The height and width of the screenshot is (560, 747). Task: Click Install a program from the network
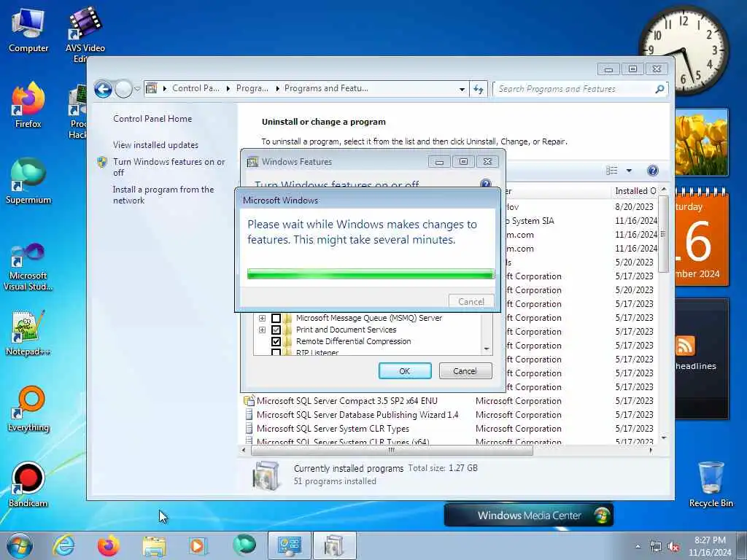click(163, 195)
